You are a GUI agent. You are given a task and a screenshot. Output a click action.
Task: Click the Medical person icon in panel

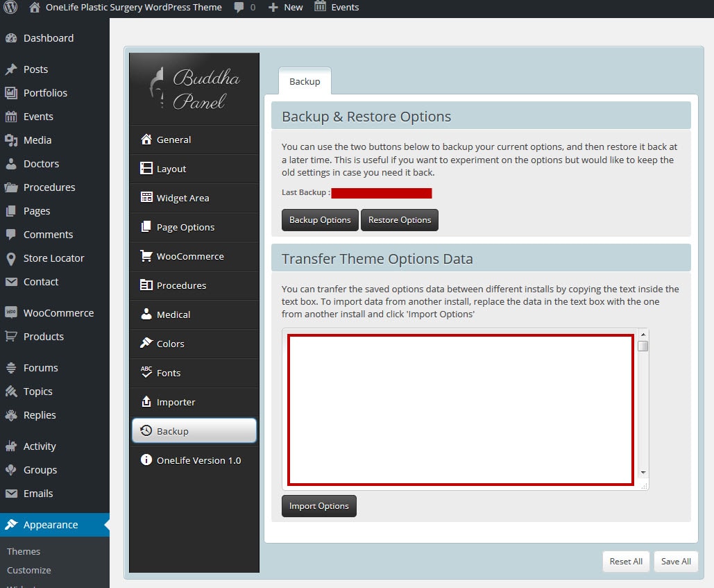point(146,314)
